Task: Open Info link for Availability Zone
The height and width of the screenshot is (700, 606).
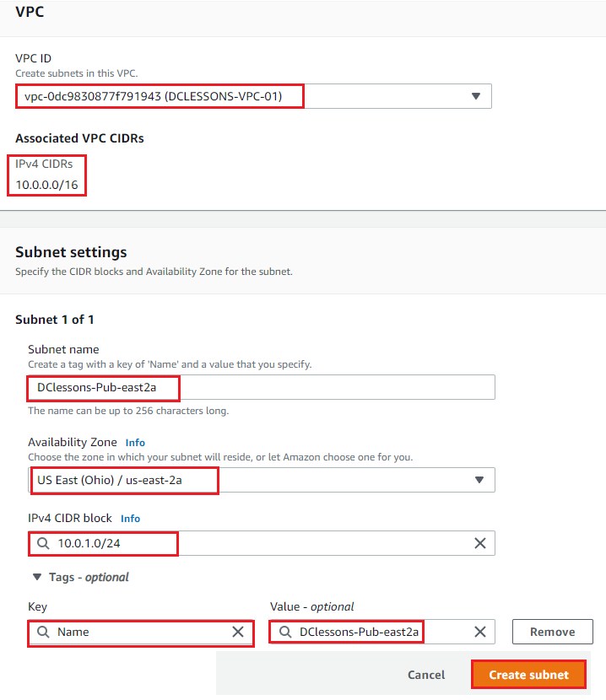Action: 135,443
